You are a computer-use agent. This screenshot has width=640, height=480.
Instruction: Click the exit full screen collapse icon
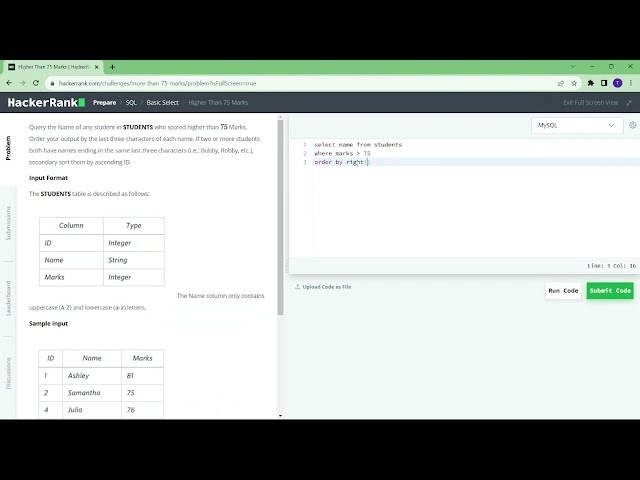pos(629,102)
